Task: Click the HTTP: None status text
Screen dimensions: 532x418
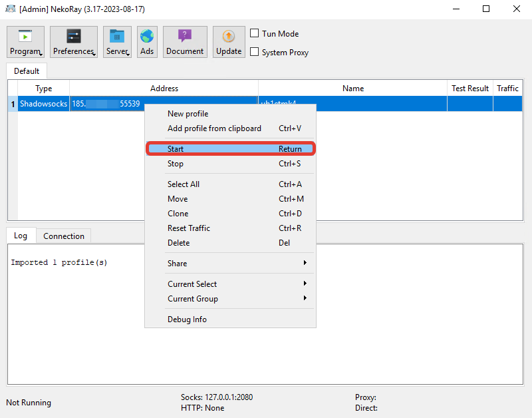Action: point(203,408)
